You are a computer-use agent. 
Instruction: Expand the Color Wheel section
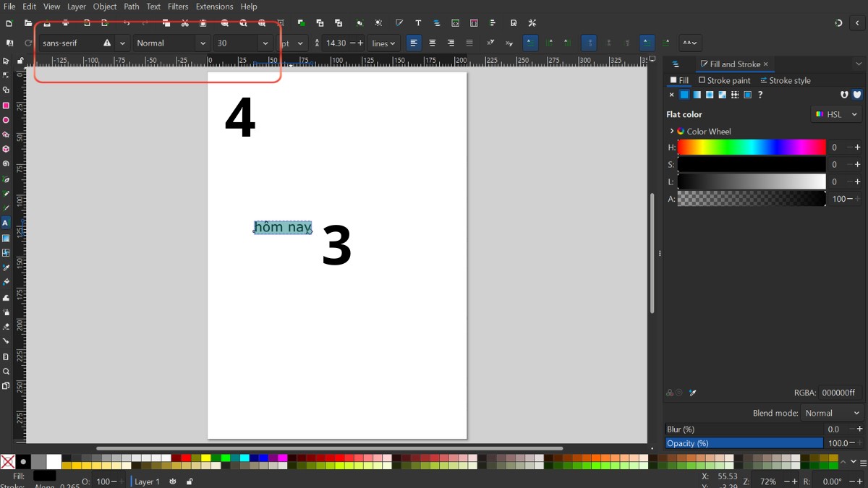(x=673, y=131)
